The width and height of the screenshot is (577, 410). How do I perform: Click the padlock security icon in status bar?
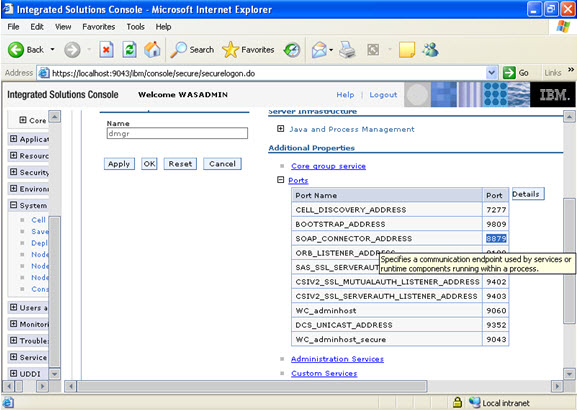point(457,402)
